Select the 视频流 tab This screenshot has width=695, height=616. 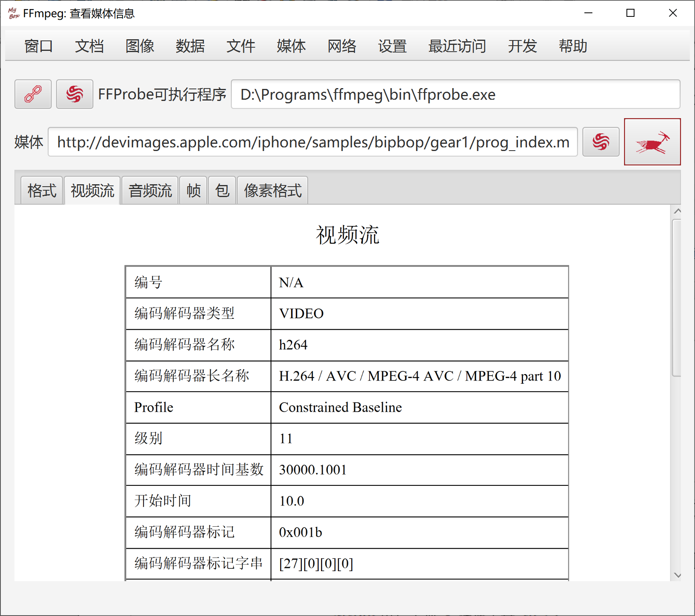pyautogui.click(x=92, y=190)
